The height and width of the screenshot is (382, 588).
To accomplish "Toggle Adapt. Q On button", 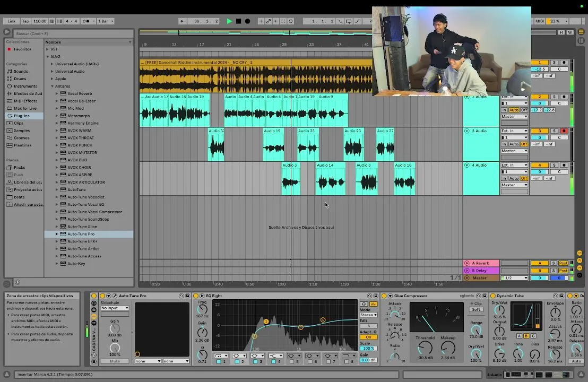I will pos(368,337).
